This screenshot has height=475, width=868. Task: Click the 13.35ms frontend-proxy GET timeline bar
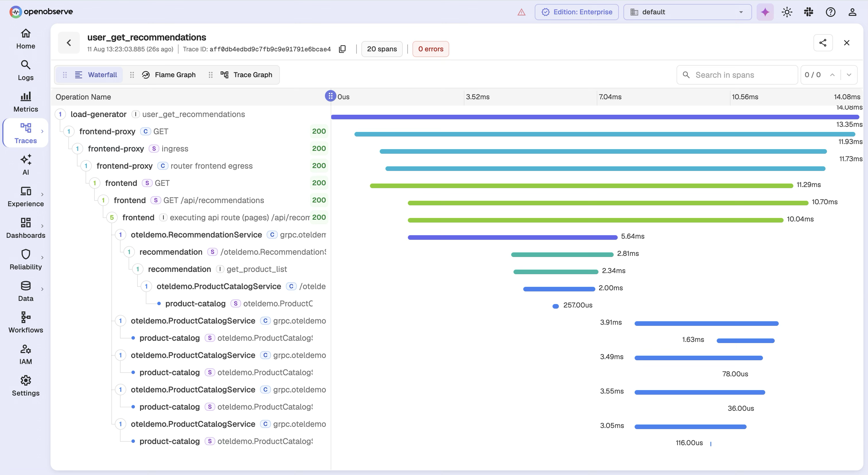click(x=604, y=134)
